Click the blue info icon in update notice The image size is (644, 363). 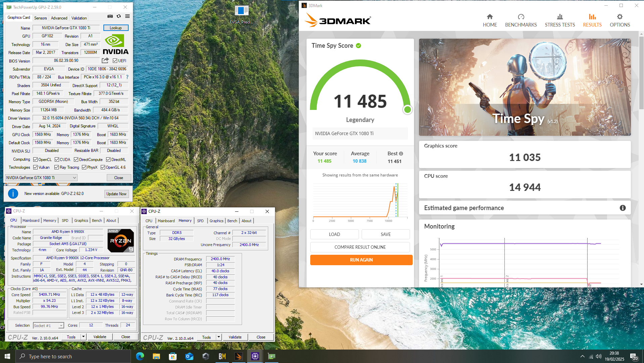pyautogui.click(x=13, y=194)
